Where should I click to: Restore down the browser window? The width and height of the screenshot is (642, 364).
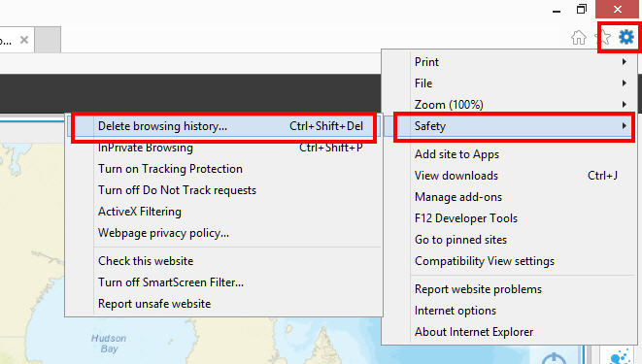(x=582, y=9)
